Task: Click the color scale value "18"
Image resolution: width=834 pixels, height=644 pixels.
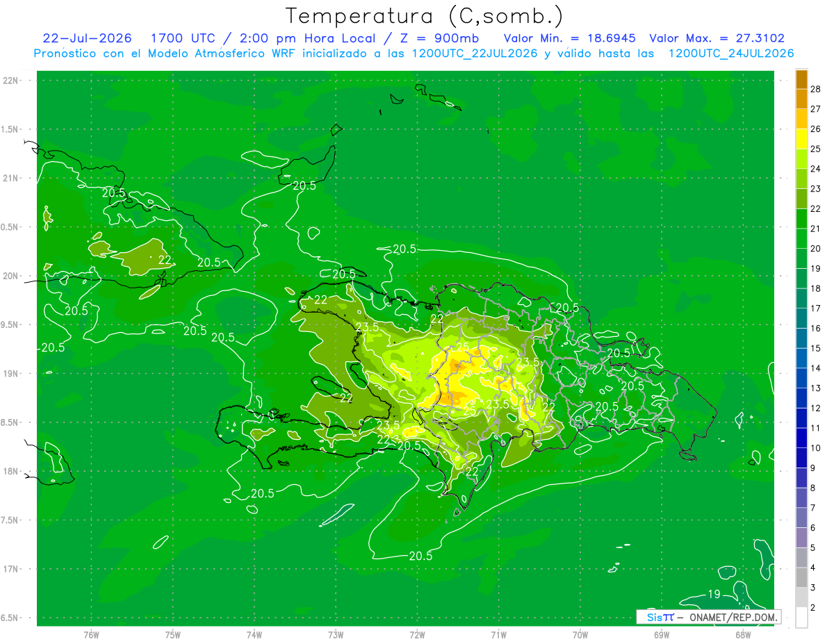Action: pyautogui.click(x=815, y=288)
